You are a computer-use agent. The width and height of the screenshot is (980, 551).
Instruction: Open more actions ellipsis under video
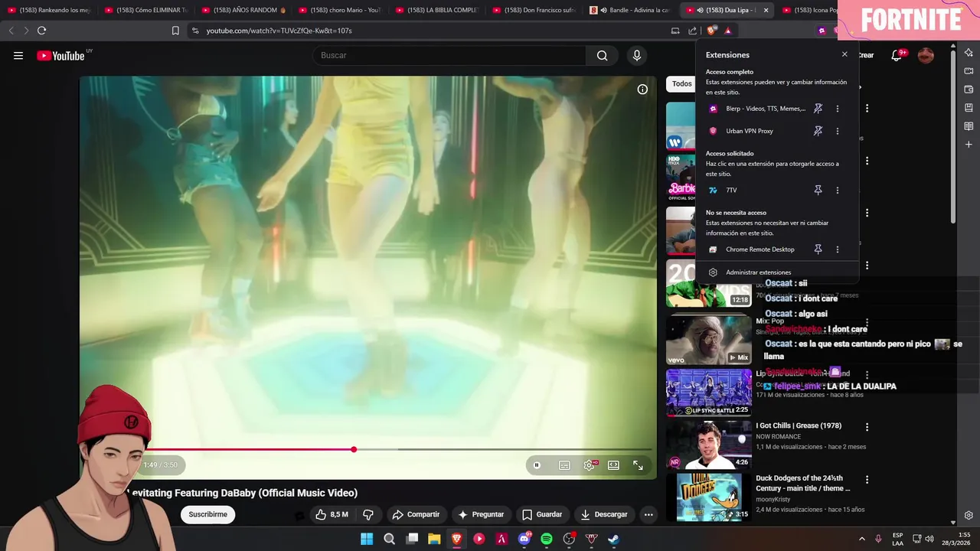[648, 514]
